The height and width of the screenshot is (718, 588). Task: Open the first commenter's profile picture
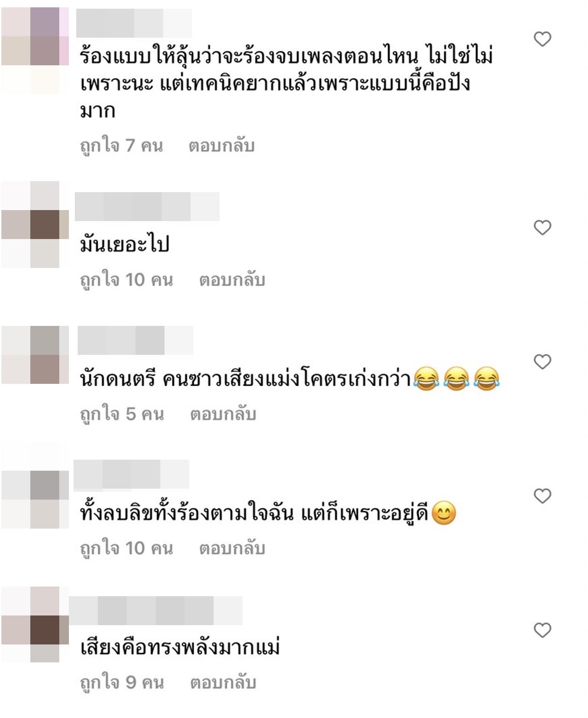pyautogui.click(x=35, y=51)
